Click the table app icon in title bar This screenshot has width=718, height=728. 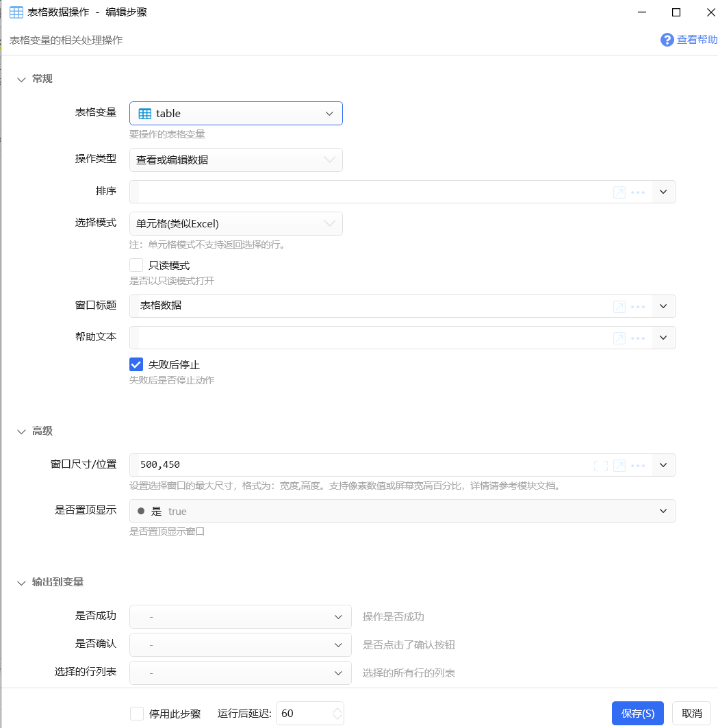coord(16,12)
